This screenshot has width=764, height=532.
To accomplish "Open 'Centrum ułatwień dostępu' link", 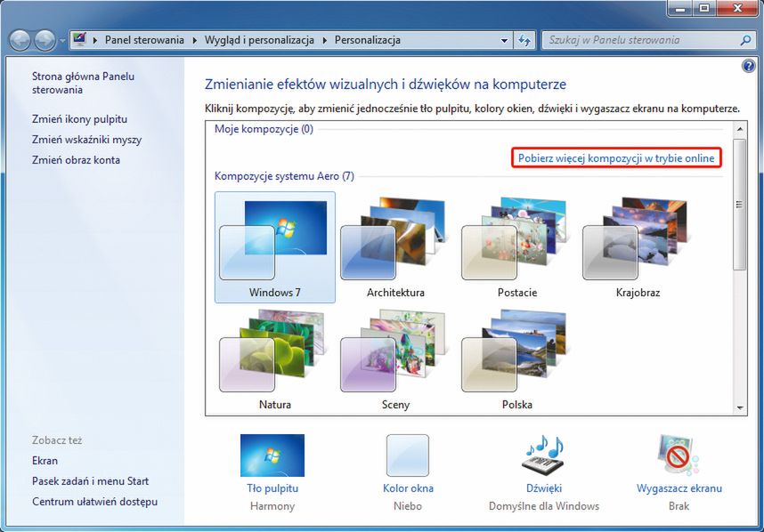I will pos(94,502).
